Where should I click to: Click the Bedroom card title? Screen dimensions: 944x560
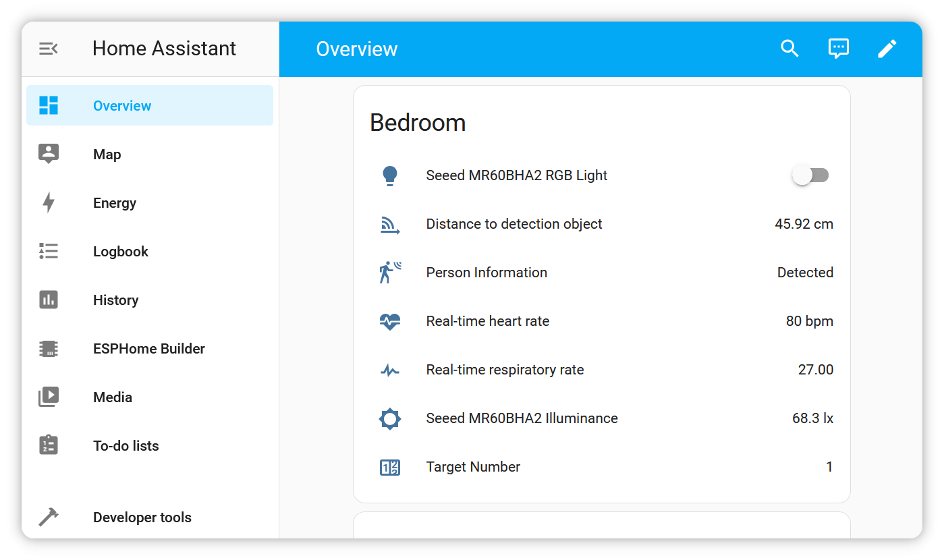[418, 123]
